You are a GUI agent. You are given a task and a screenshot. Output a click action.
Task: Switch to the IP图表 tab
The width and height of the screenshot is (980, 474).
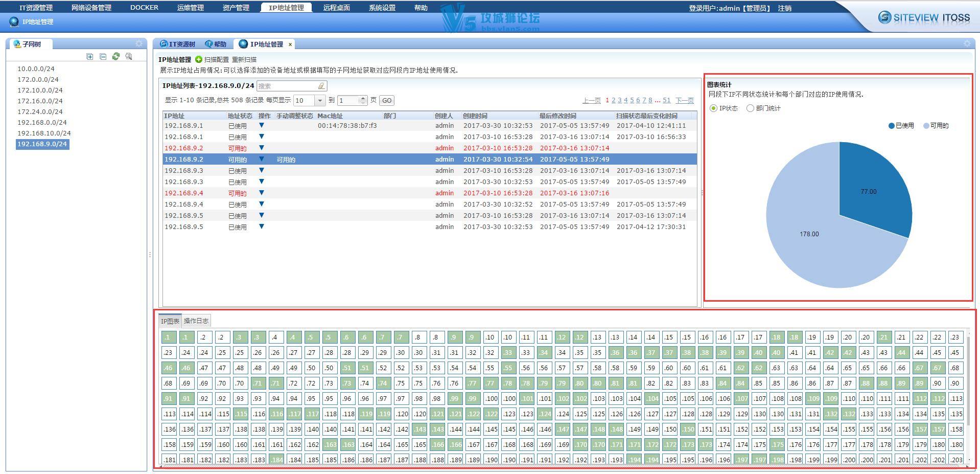170,321
